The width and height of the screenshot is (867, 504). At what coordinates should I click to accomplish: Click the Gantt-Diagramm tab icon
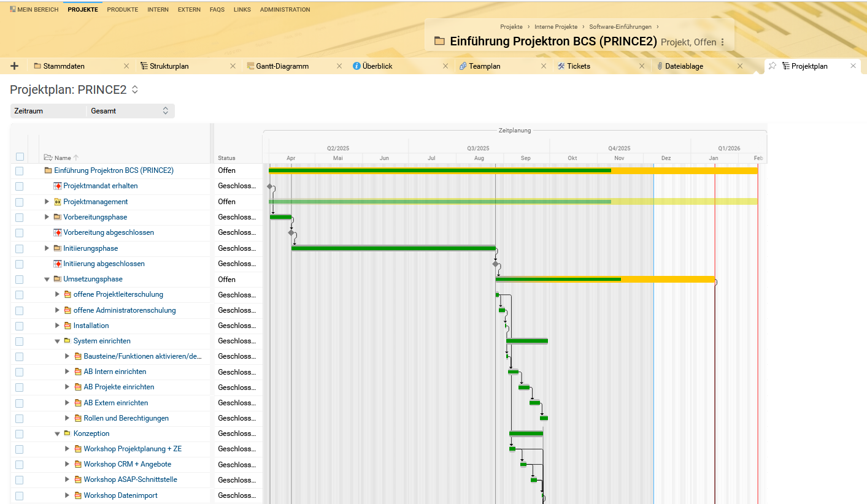[x=250, y=66]
